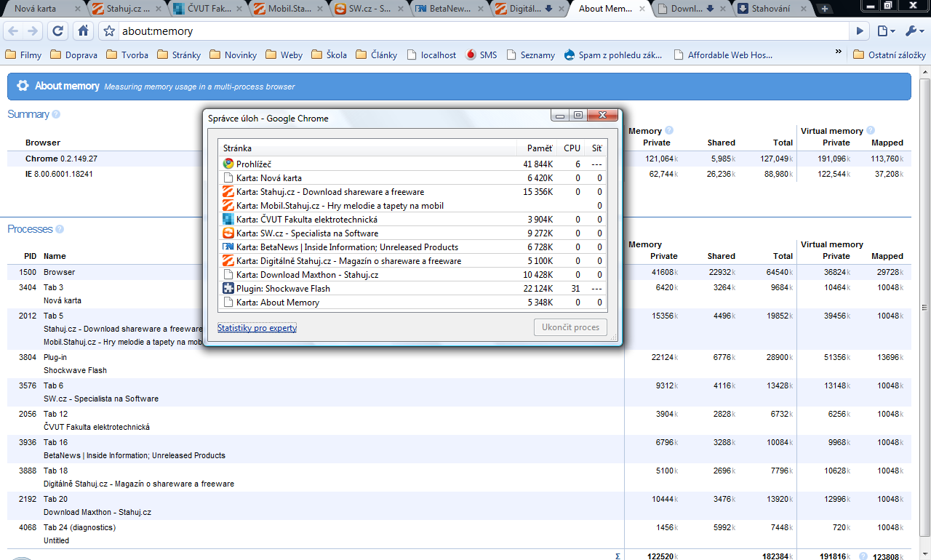
Task: Switch to the Mobil.Stah... tab
Action: (x=285, y=9)
